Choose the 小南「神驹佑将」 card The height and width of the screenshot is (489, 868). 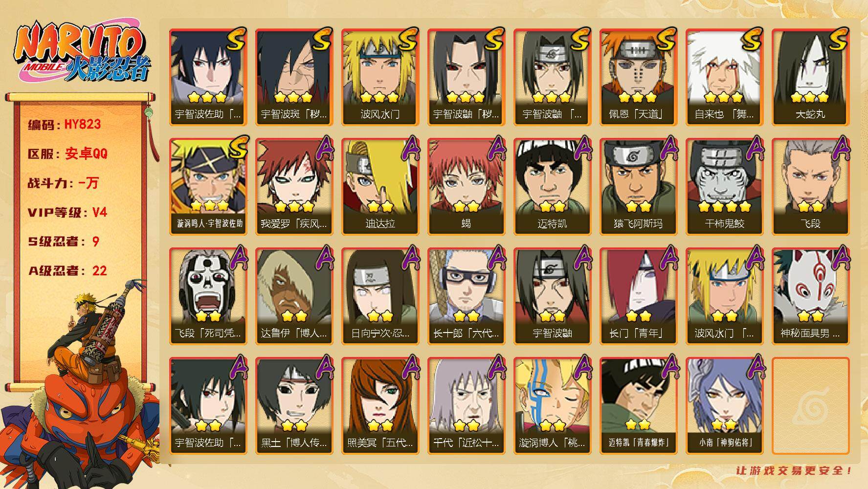(x=724, y=406)
